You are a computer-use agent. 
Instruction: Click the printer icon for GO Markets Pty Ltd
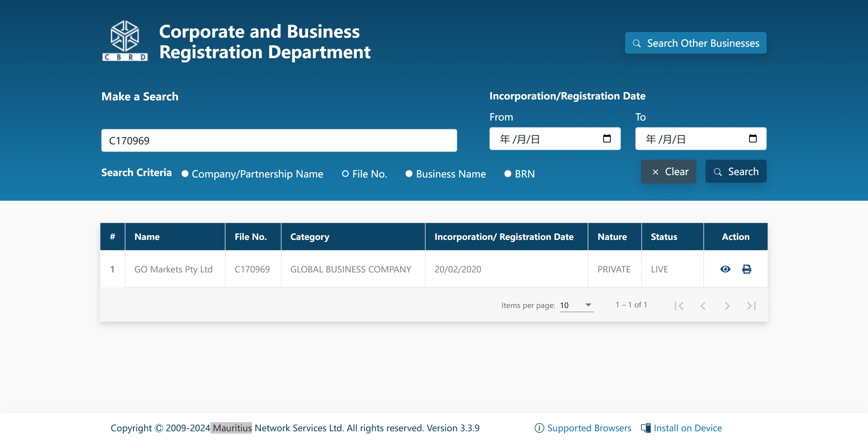point(747,269)
